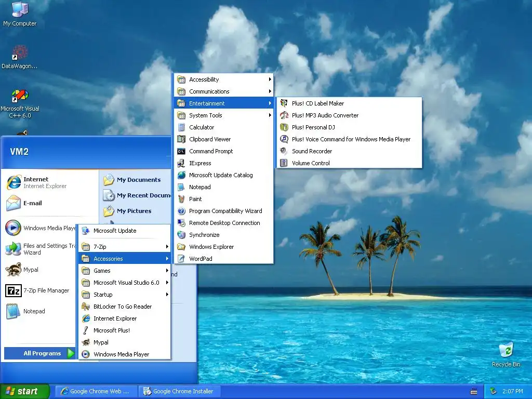Viewport: 532px width, 399px height.
Task: Open Google Chrome Installer taskbar button
Action: [x=180, y=391]
